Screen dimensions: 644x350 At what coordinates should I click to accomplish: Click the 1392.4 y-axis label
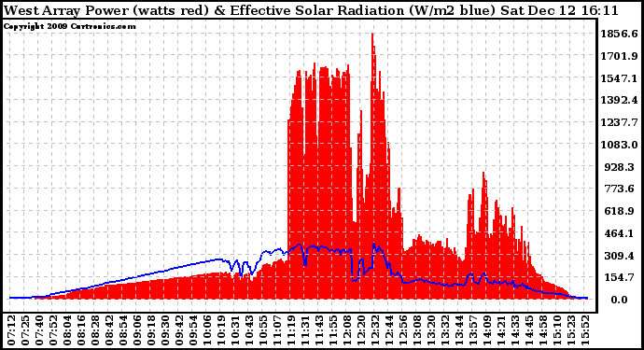pos(620,100)
